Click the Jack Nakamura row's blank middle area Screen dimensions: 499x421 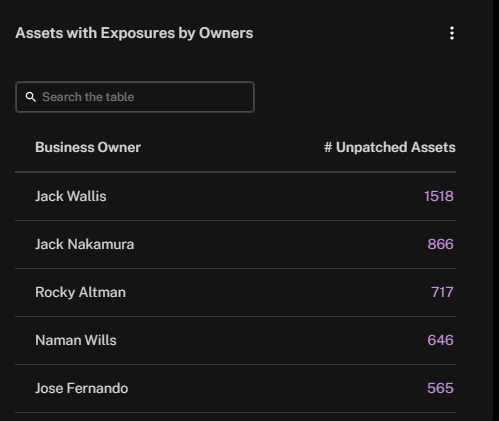[x=280, y=244]
